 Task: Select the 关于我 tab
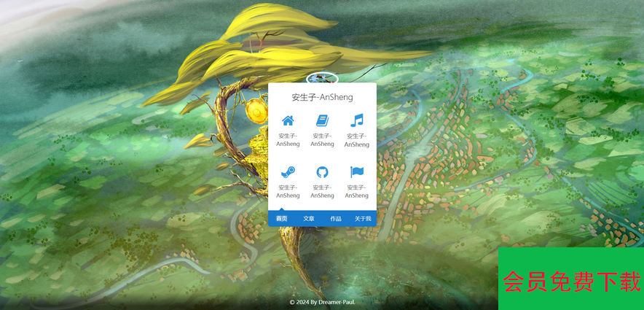click(x=363, y=219)
